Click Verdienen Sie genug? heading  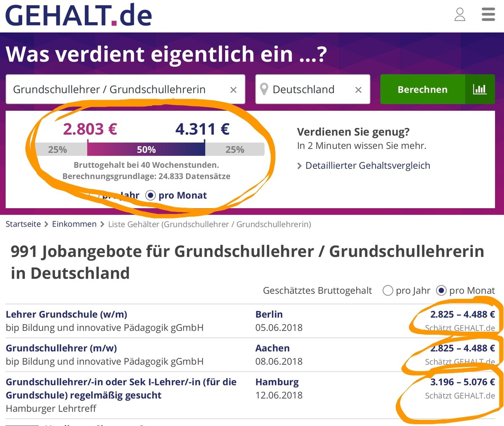[353, 132]
